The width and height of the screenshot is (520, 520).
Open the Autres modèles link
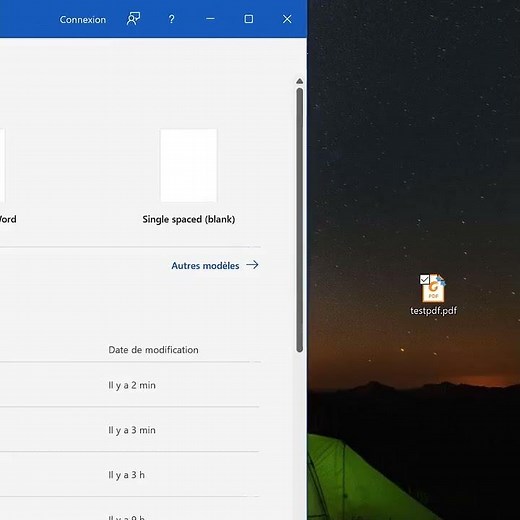205,266
